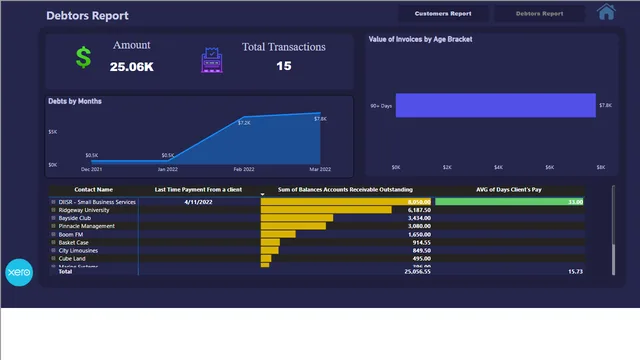The height and width of the screenshot is (360, 640).
Task: Click the 25,056.55 total balance
Action: [417, 271]
